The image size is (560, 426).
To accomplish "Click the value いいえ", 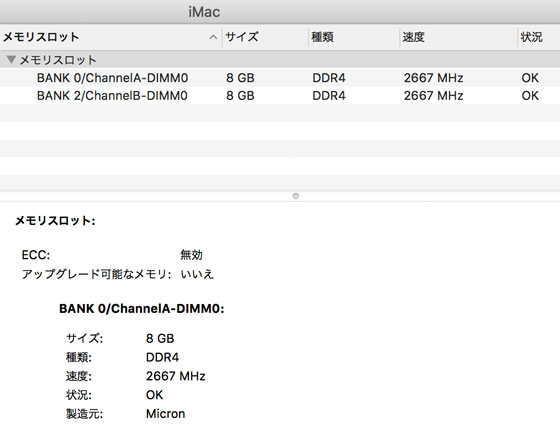I will pyautogui.click(x=197, y=274).
